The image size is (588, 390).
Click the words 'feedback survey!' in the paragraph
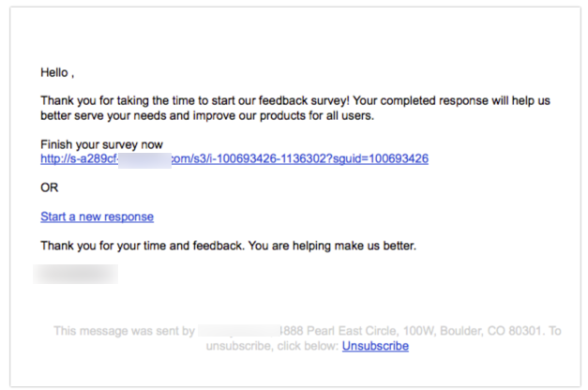coord(304,101)
